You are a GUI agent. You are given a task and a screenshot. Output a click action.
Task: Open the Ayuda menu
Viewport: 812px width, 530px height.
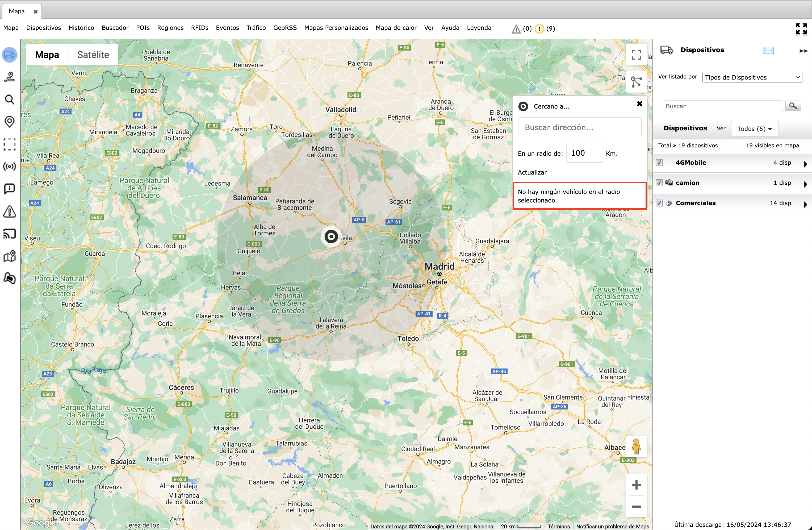pos(450,28)
